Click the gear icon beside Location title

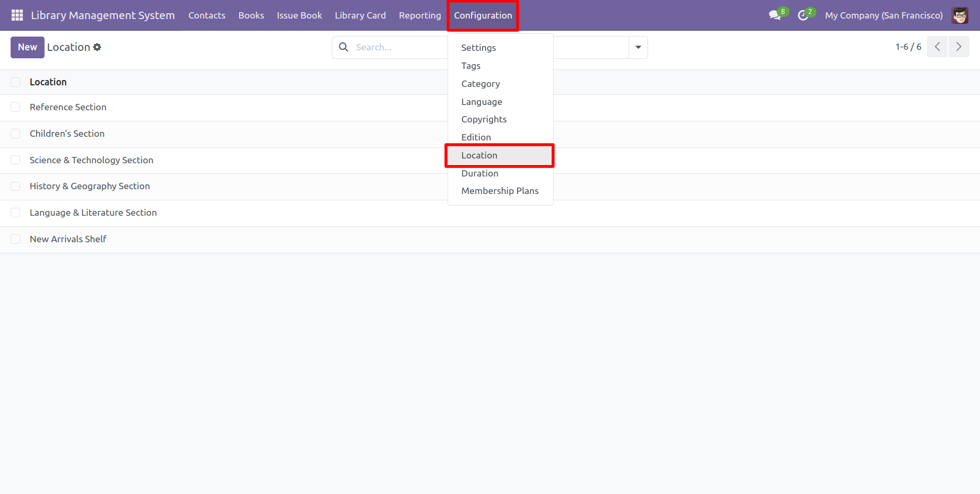[x=97, y=47]
